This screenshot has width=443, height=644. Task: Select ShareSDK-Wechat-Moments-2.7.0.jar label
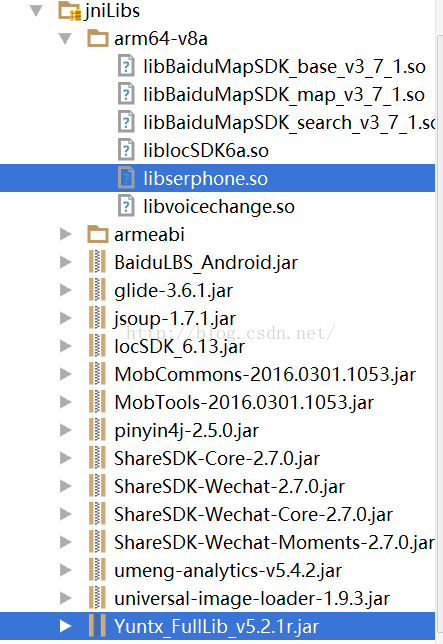(x=274, y=543)
